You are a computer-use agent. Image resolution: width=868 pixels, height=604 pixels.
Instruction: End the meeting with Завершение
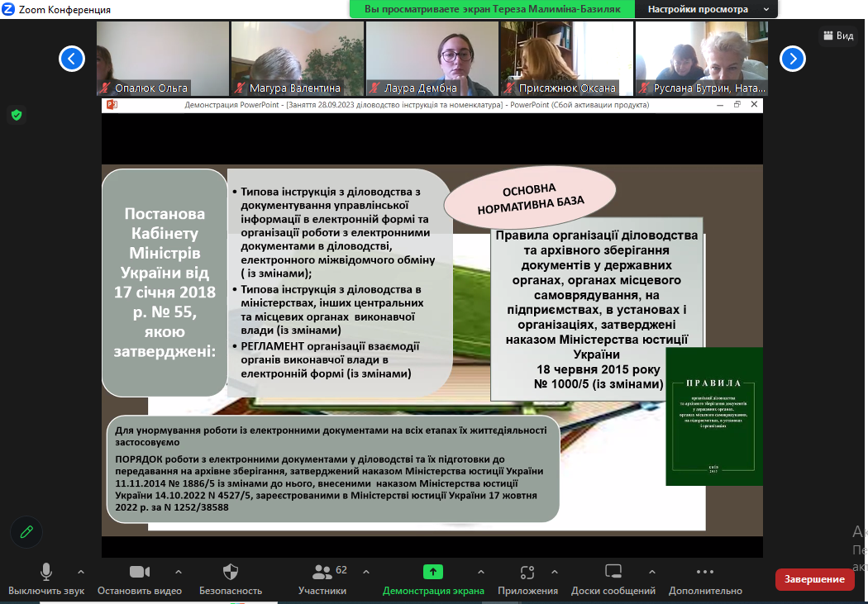point(814,579)
